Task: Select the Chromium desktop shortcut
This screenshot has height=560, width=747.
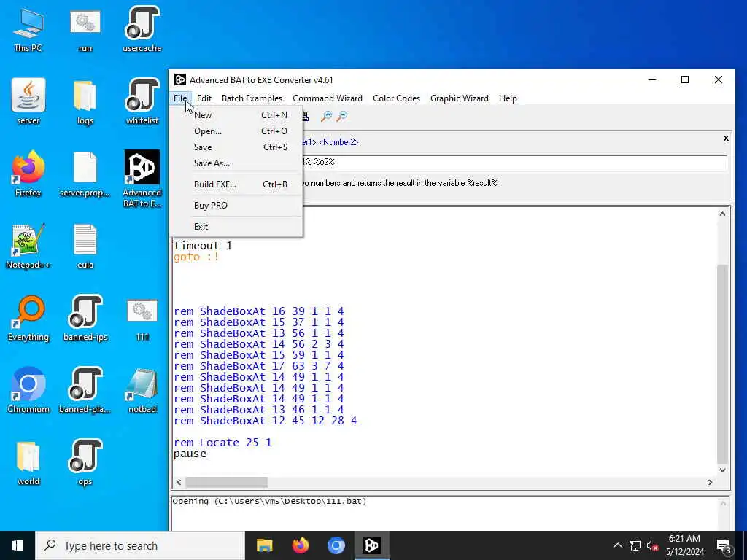Action: pos(28,391)
